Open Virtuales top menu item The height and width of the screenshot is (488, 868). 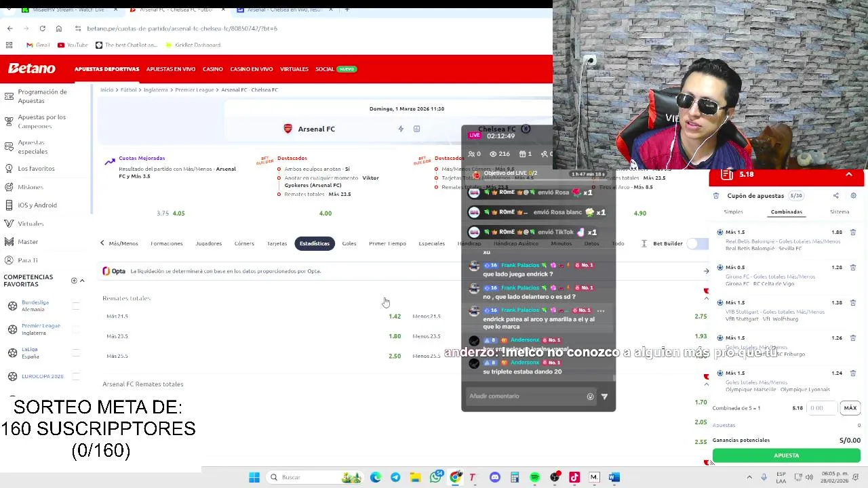[x=294, y=69]
